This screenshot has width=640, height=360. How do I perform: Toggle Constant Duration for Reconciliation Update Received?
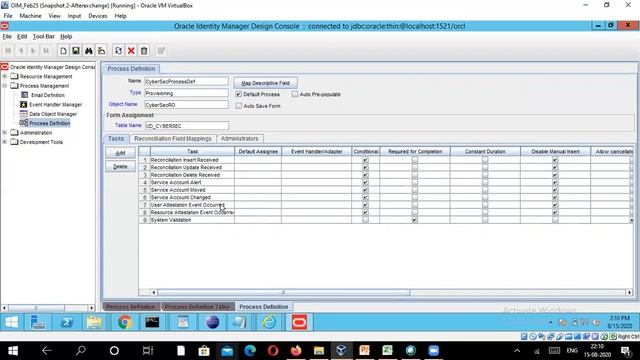[x=485, y=167]
